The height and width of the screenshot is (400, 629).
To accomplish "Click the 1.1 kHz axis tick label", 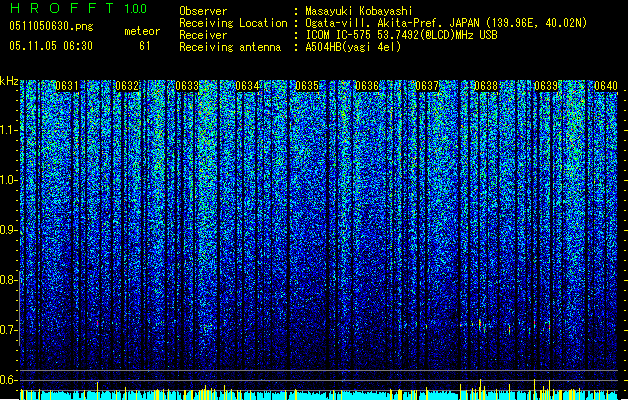I will [9, 130].
